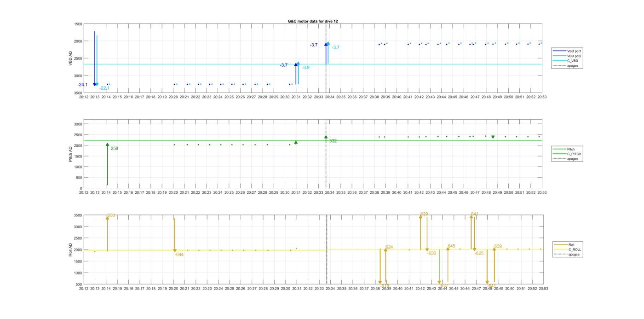644x319 pixels.
Task: Click the '3500' tick on the VBD axis
Action: pyautogui.click(x=78, y=93)
